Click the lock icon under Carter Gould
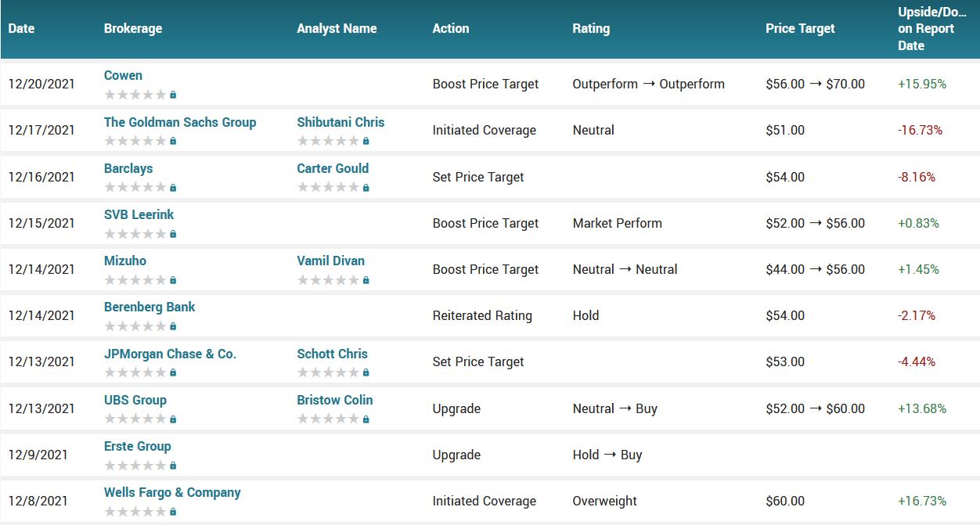Screen dimensions: 980x525 click(366, 188)
